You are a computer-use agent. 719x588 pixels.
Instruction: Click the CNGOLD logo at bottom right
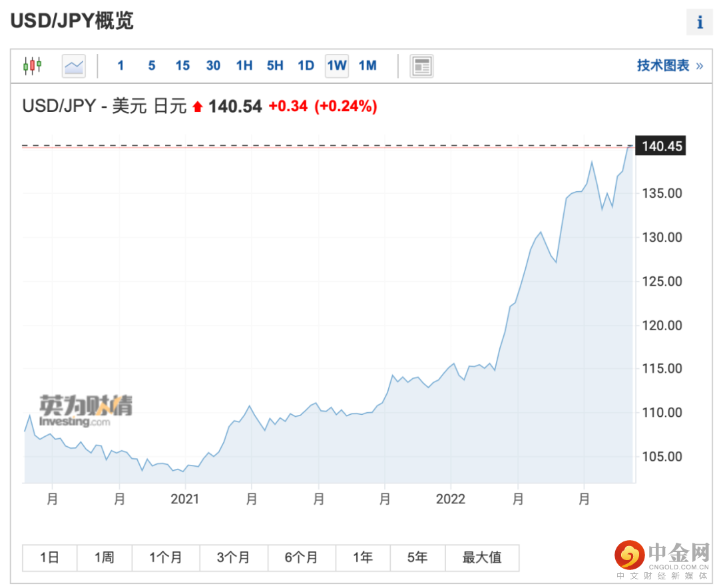coord(662,557)
